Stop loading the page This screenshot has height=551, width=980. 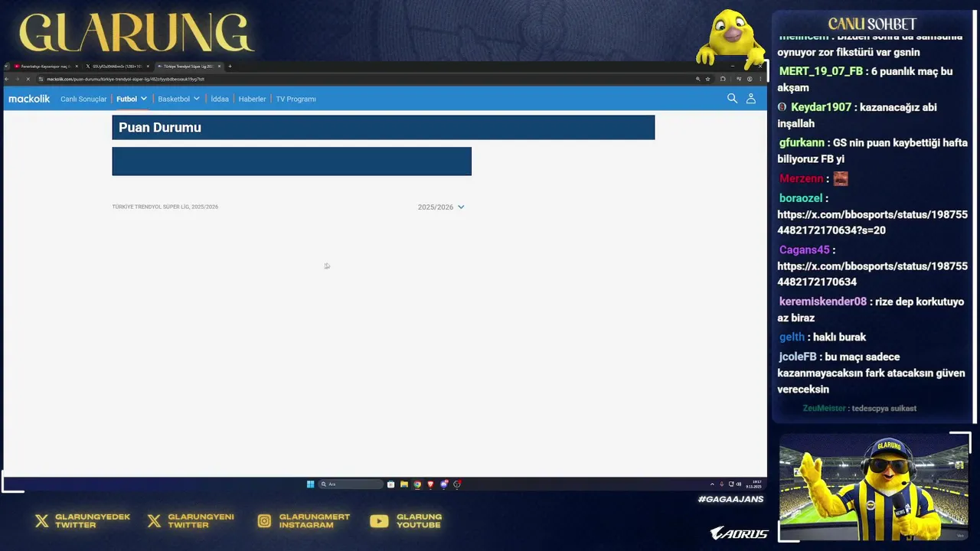(28, 79)
